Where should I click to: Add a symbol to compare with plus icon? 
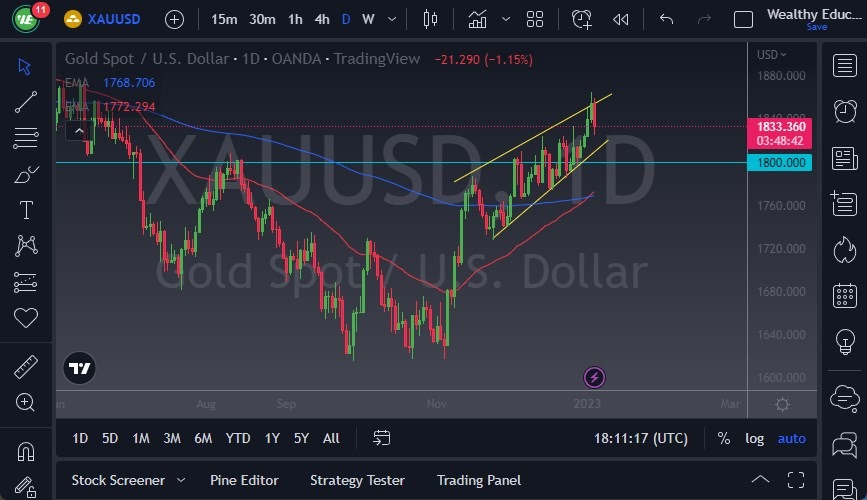click(x=174, y=20)
